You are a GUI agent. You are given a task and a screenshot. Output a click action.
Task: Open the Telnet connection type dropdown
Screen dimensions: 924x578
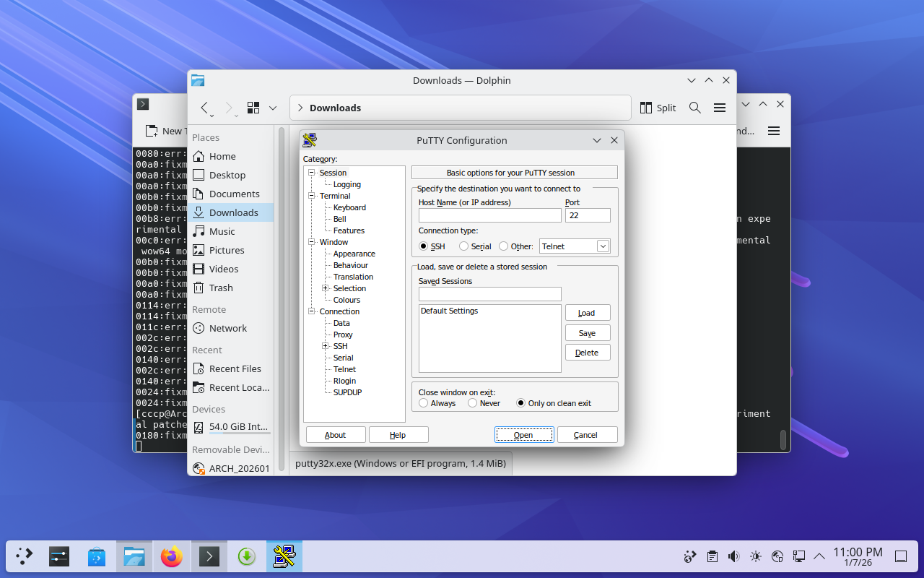click(x=603, y=246)
